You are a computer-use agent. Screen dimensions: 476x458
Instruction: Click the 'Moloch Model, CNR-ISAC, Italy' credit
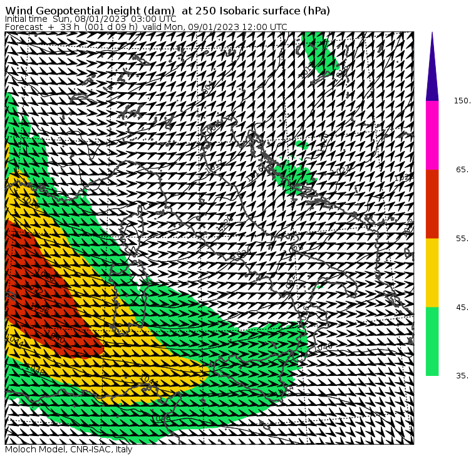(x=69, y=449)
